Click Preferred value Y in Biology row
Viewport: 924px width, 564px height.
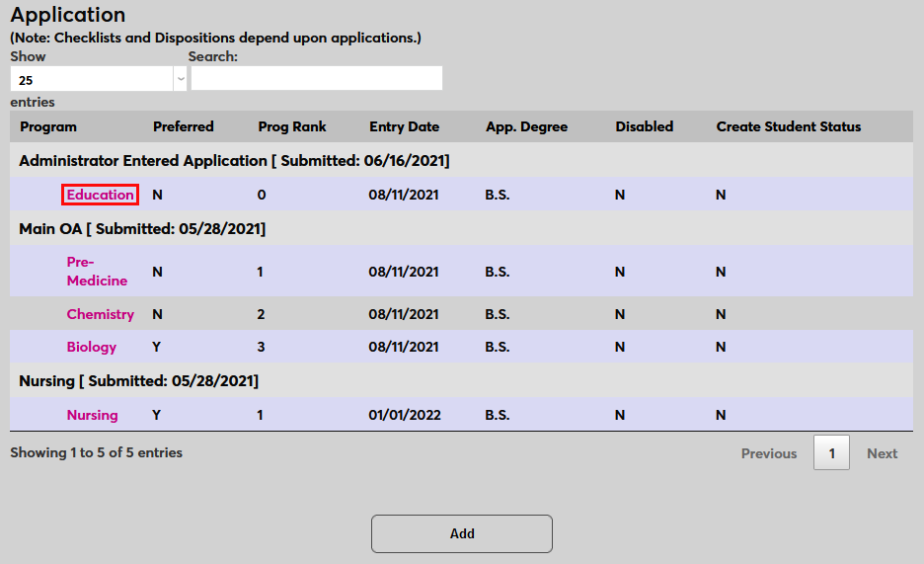[x=156, y=347]
